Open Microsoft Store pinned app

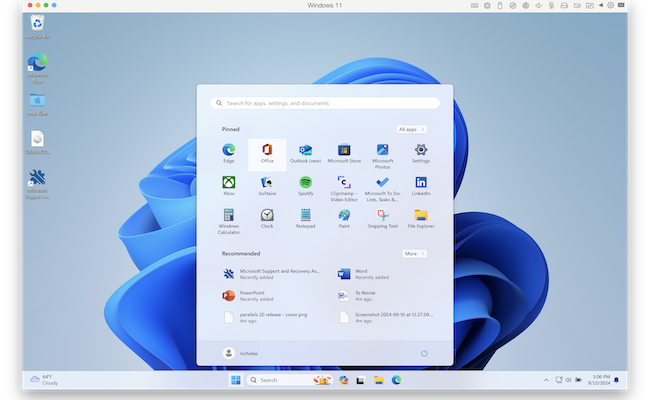344,153
